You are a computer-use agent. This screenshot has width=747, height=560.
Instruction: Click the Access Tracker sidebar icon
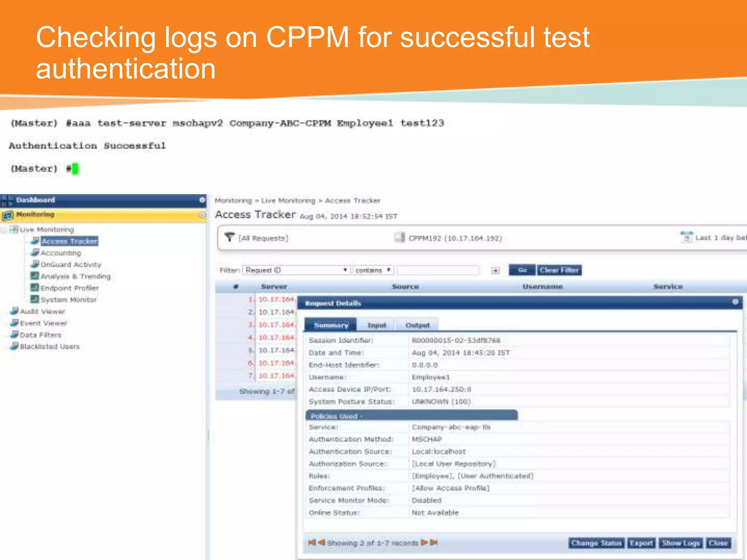35,241
